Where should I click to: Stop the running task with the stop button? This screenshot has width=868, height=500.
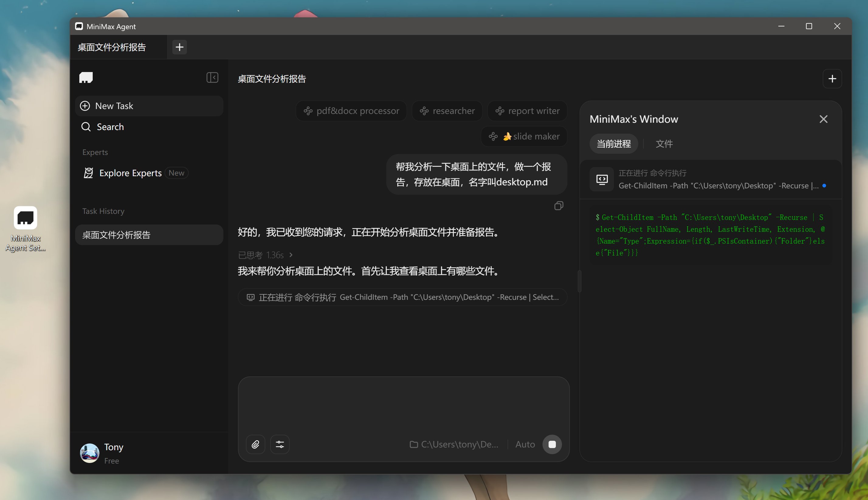pyautogui.click(x=552, y=444)
